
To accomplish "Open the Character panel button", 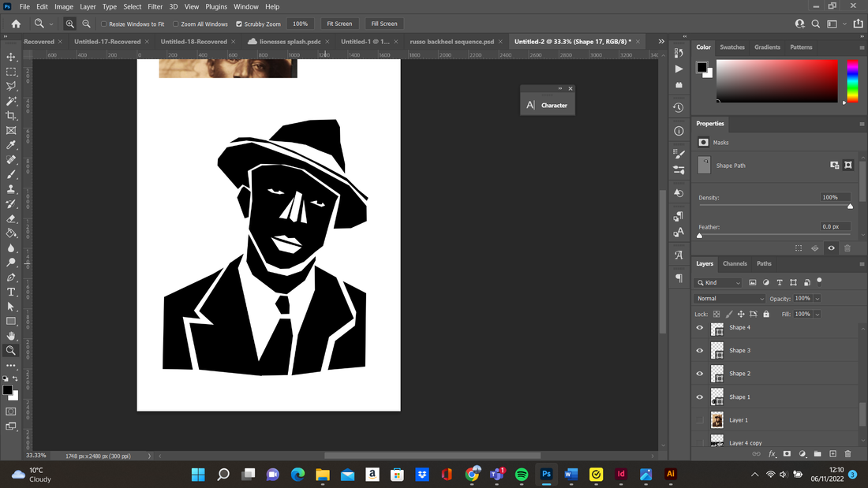I will click(548, 105).
